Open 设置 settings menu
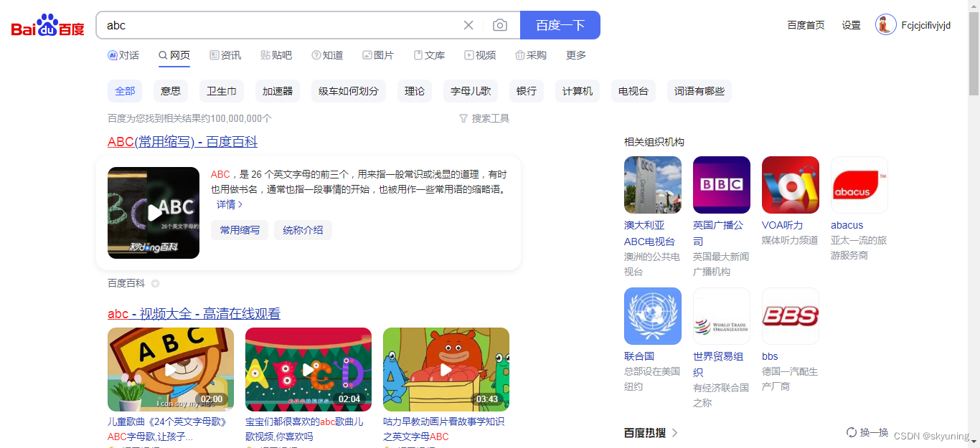980x448 pixels. (851, 25)
